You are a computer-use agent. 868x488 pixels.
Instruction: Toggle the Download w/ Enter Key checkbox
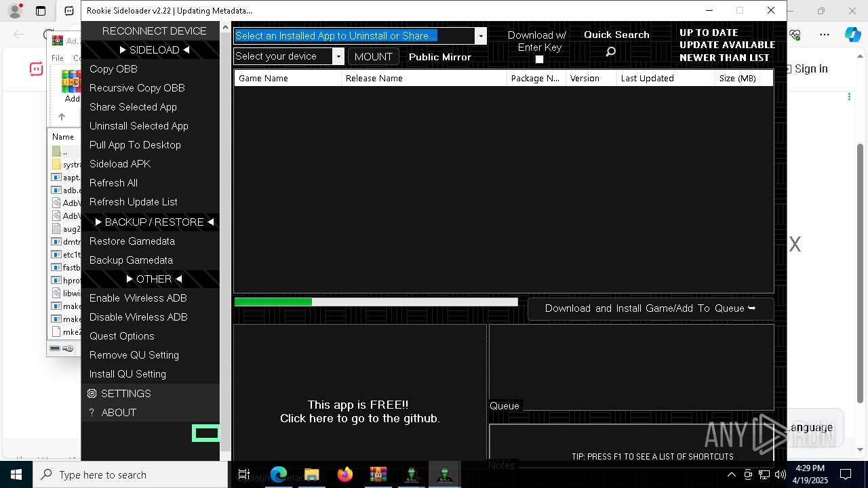tap(539, 60)
